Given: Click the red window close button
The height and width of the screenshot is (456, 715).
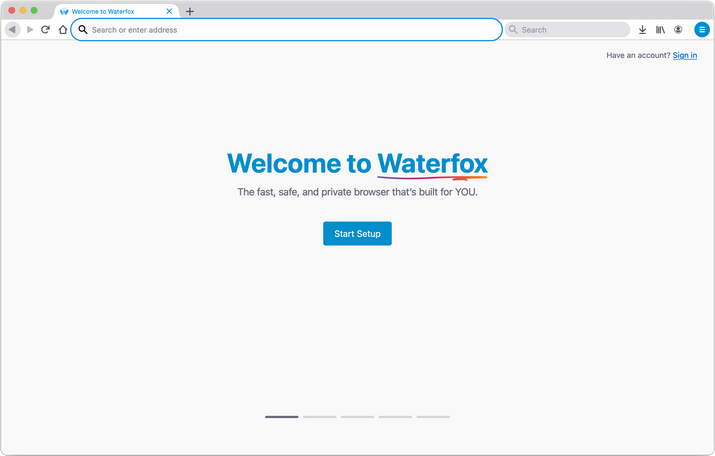Looking at the screenshot, I should pos(12,10).
